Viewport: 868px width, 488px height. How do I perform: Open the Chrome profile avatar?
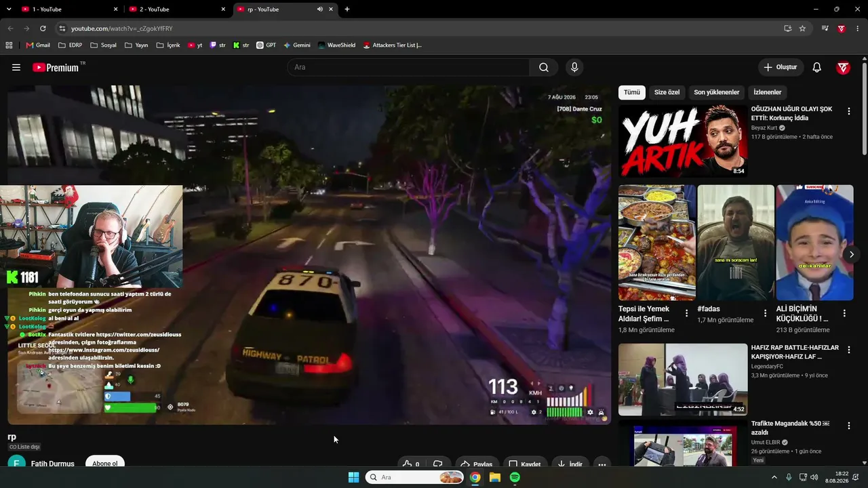coord(842,28)
